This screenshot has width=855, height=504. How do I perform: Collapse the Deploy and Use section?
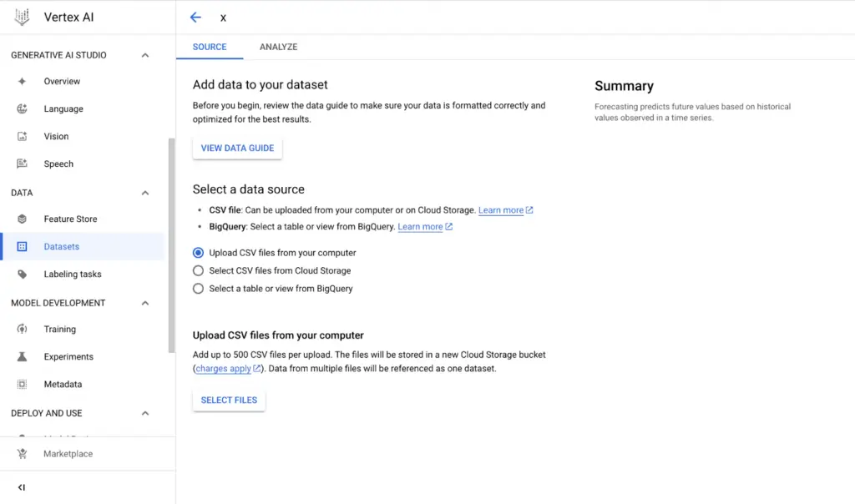(145, 413)
